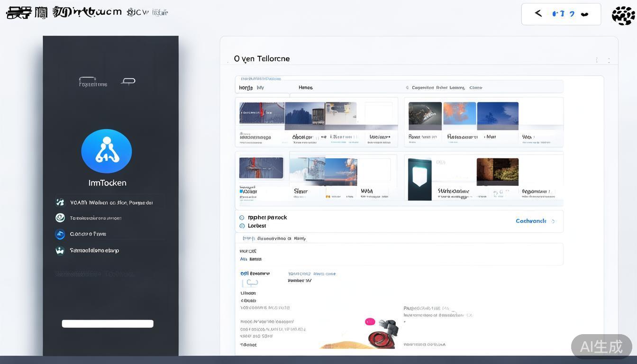Click the pink toggle above the red object
The image size is (637, 364).
pyautogui.click(x=370, y=322)
